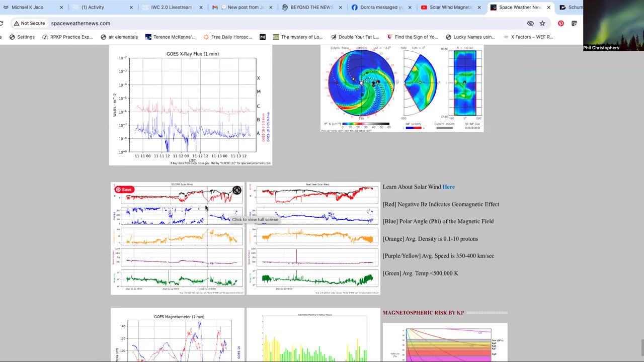The height and width of the screenshot is (362, 644).
Task: Close the Michael K Jaco tab
Action: pos(61,8)
